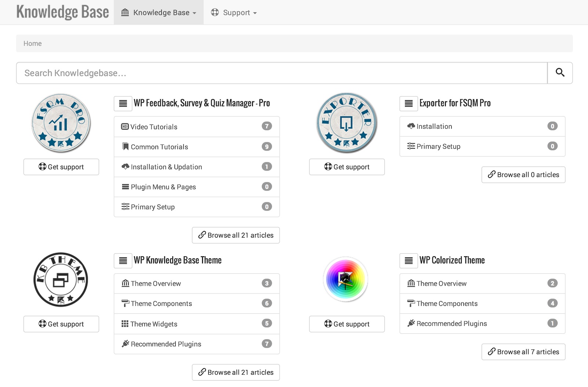Open the Knowledge Base dropdown menu
Image resolution: width=588 pixels, height=387 pixels.
pyautogui.click(x=159, y=12)
